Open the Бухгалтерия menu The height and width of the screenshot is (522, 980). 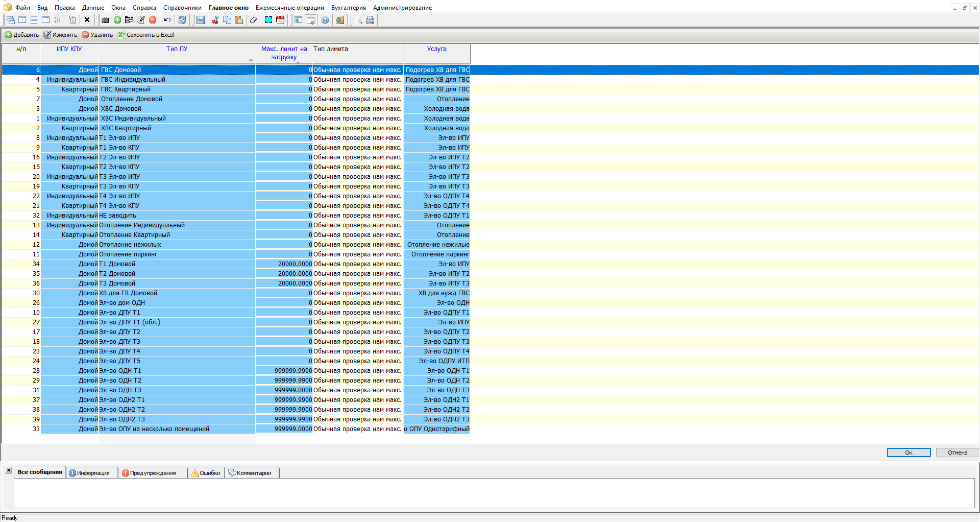pyautogui.click(x=349, y=8)
